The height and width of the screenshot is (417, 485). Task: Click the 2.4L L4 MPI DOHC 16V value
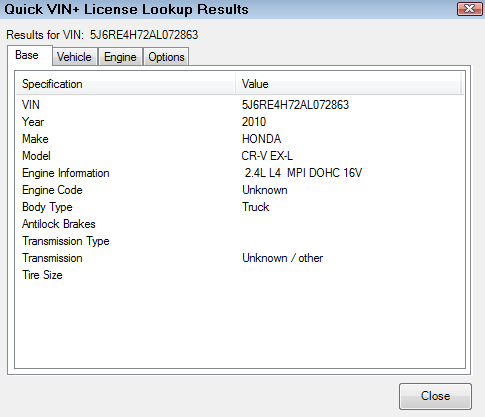(303, 173)
